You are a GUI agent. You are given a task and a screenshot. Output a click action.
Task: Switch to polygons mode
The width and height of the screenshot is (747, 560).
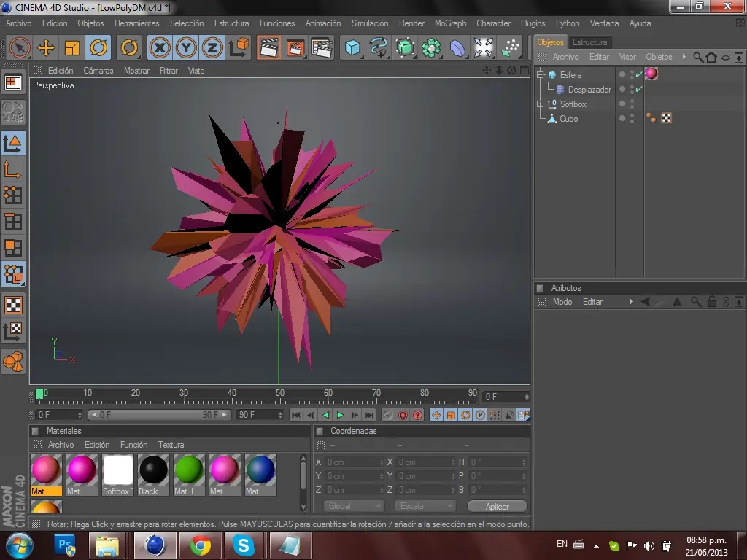13,248
